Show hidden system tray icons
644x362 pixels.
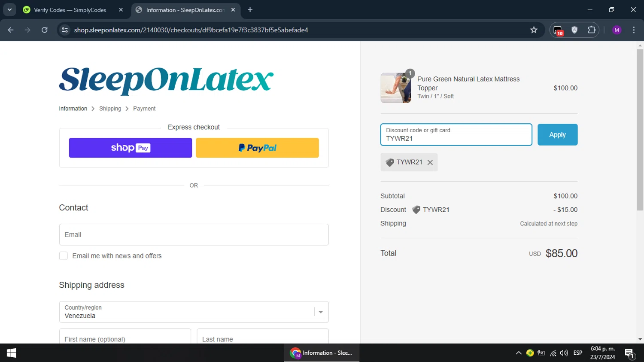click(519, 353)
